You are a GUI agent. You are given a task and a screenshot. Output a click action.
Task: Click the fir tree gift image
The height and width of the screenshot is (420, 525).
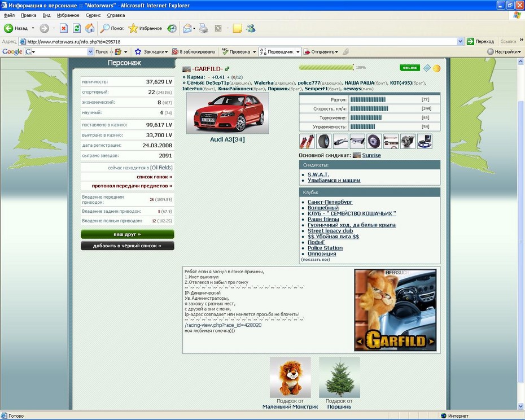[339, 377]
